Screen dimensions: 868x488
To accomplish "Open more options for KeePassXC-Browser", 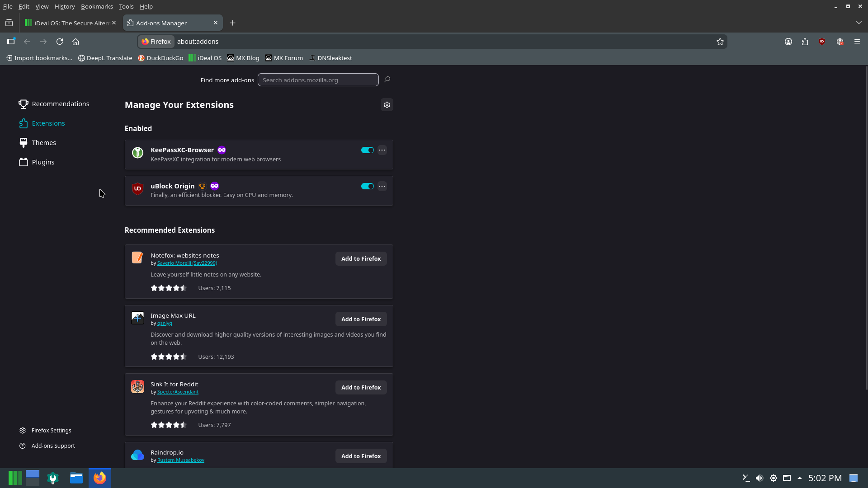I will pyautogui.click(x=382, y=150).
